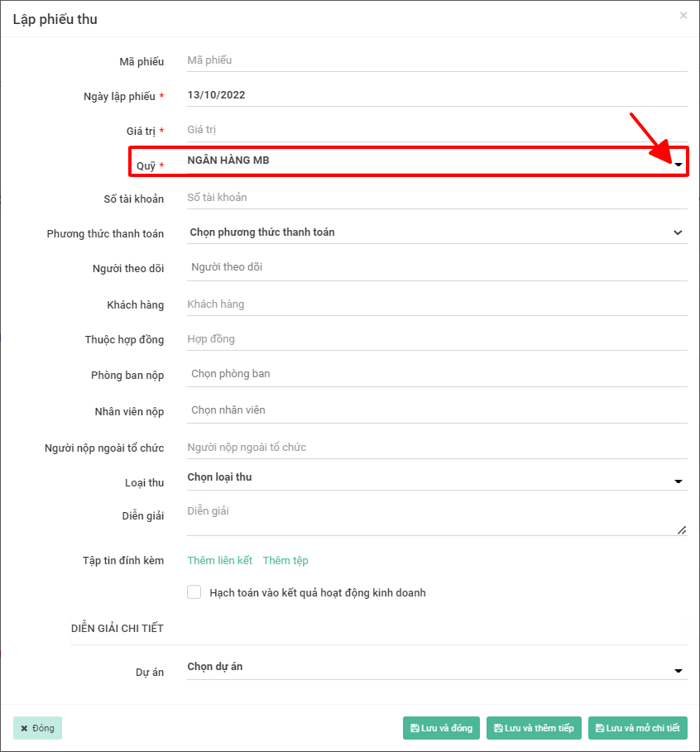
Task: Click Lưu và thêm tiếp button
Action: click(534, 728)
